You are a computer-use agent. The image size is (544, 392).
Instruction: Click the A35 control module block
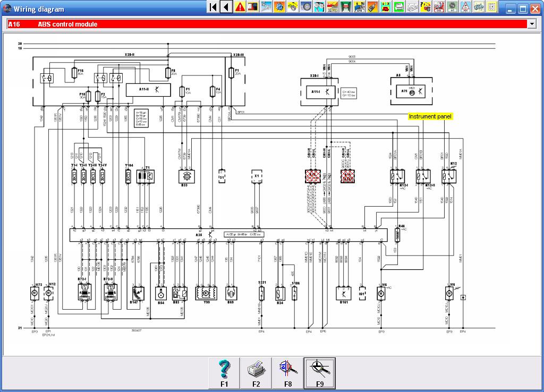(x=212, y=234)
